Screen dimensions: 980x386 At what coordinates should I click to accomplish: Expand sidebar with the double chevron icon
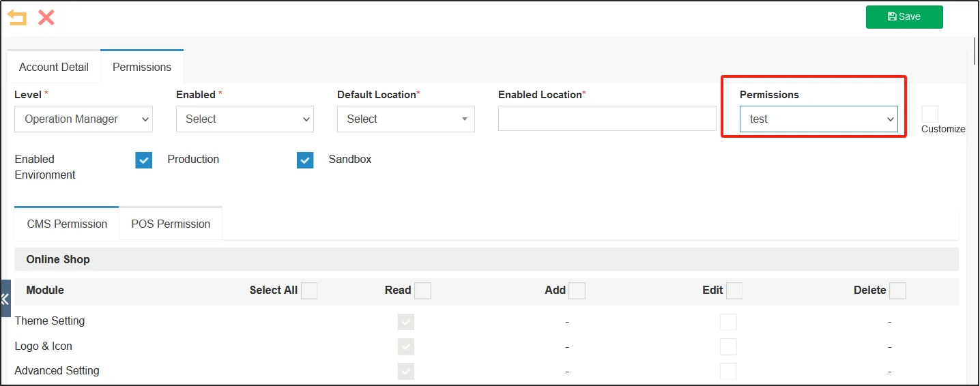point(5,299)
